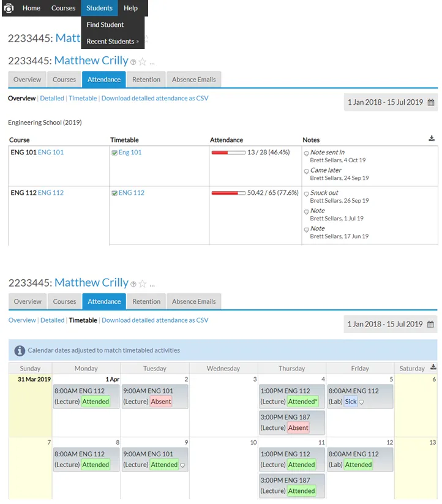Open the Eng 101 timetable link
The height and width of the screenshot is (504, 442).
130,152
